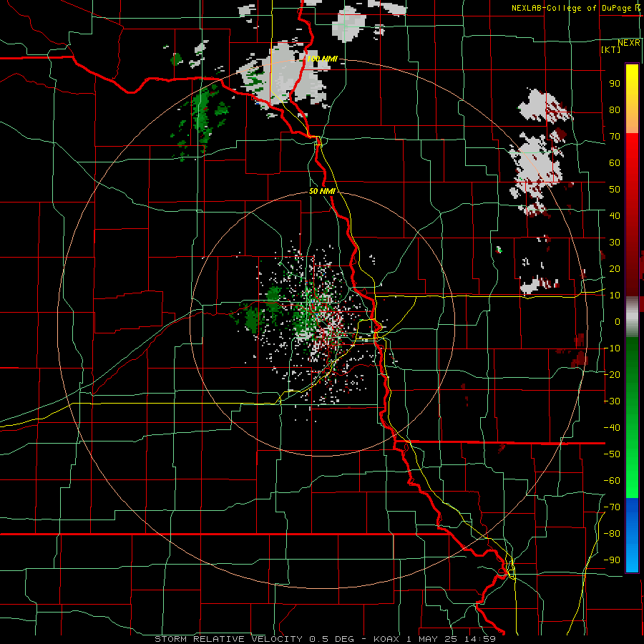The height and width of the screenshot is (644, 644).
Task: Pick the gray zero-velocity color bar segment
Action: (x=632, y=317)
